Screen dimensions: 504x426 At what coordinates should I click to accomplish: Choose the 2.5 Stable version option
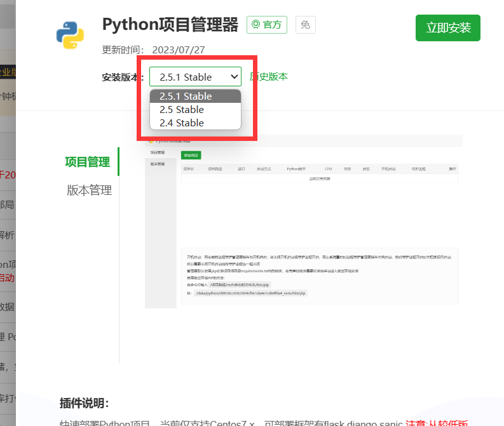click(195, 109)
